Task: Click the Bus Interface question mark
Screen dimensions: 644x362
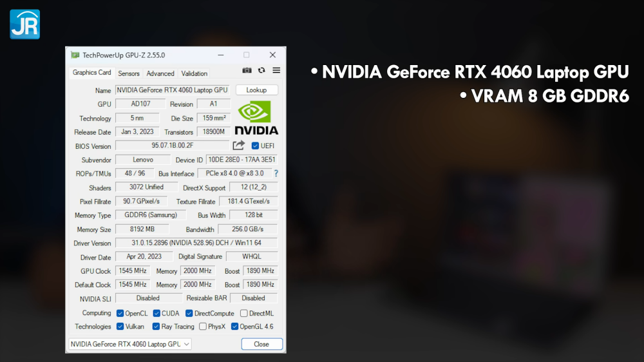Action: [x=276, y=173]
